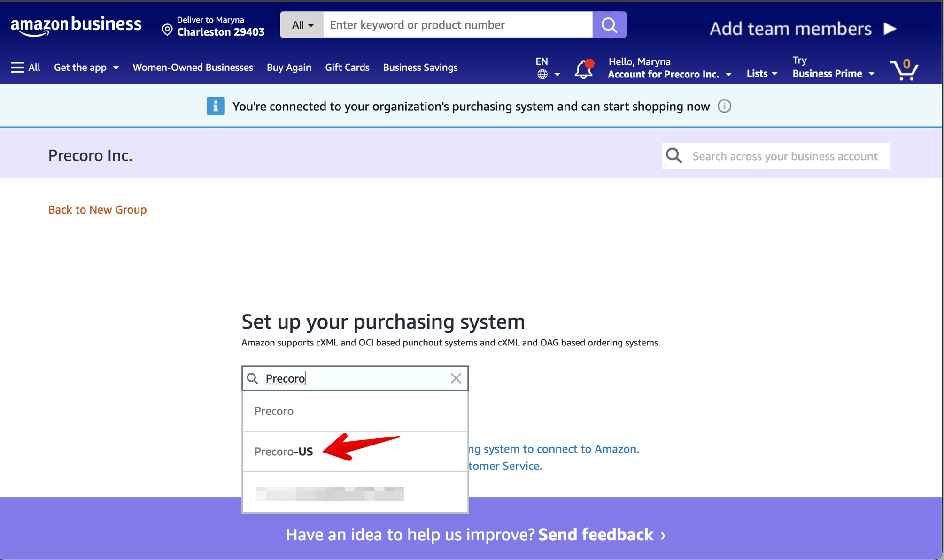
Task: Open Gift Cards
Action: [x=347, y=67]
